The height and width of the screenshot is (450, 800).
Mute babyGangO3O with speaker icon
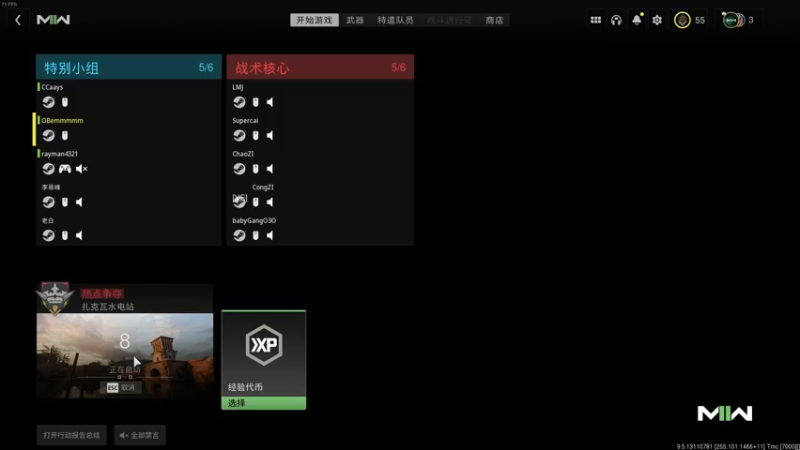270,235
